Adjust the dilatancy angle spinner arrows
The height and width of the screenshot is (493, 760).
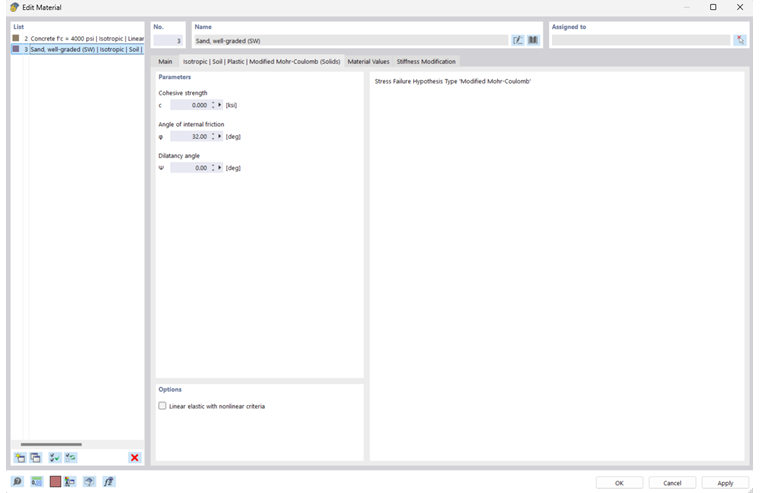213,168
